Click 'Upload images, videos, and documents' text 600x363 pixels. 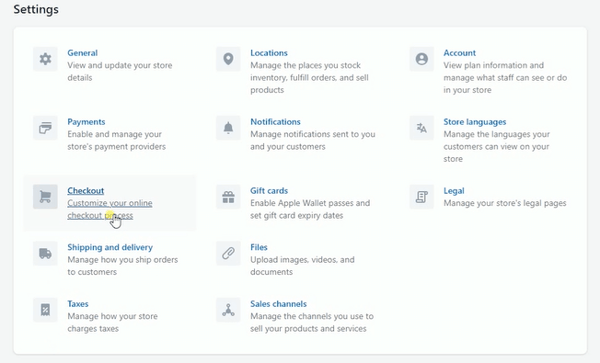click(302, 266)
